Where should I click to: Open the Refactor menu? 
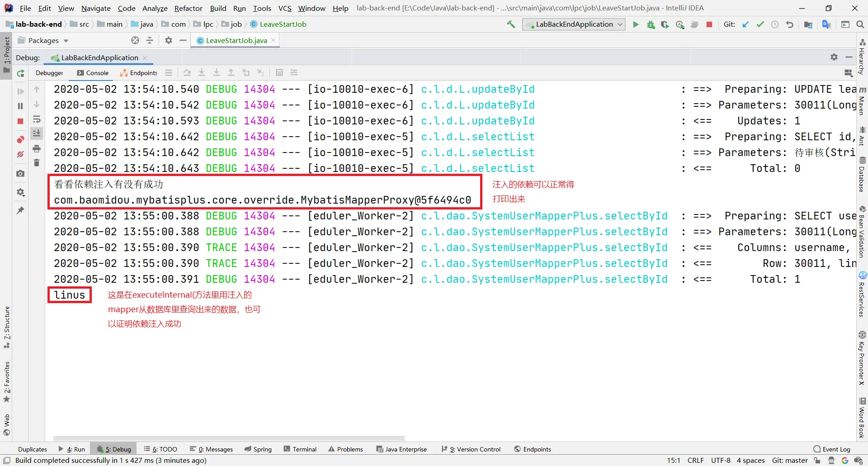(x=188, y=8)
